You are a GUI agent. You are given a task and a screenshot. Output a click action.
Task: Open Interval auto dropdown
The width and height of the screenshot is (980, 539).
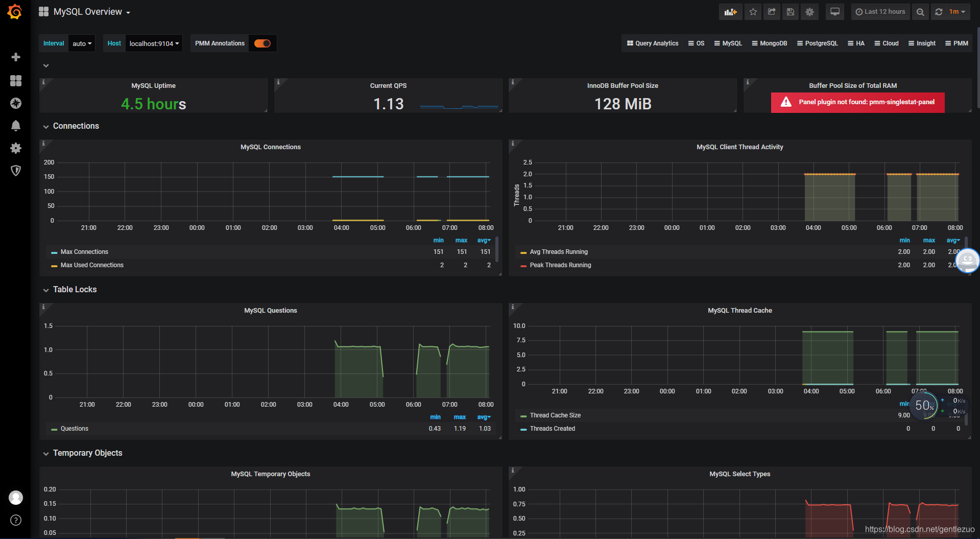pos(82,43)
